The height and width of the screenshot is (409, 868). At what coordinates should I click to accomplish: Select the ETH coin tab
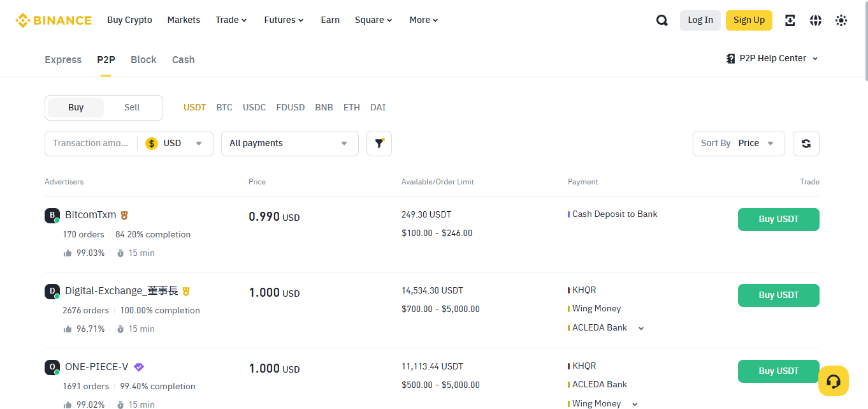(x=352, y=108)
